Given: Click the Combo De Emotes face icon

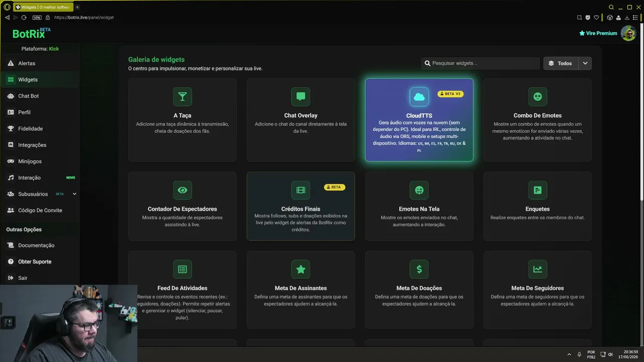Looking at the screenshot, I should pyautogui.click(x=538, y=97).
